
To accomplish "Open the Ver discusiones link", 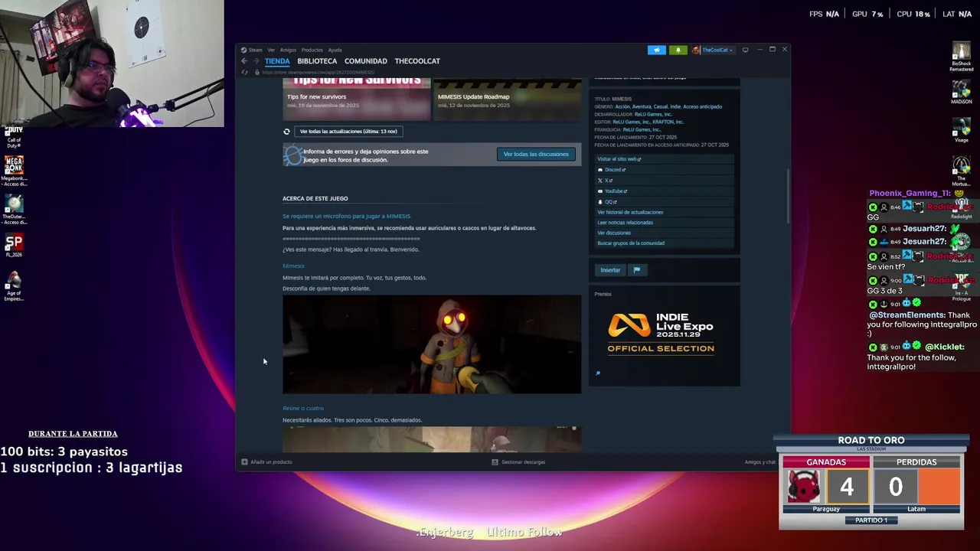I will tap(614, 233).
